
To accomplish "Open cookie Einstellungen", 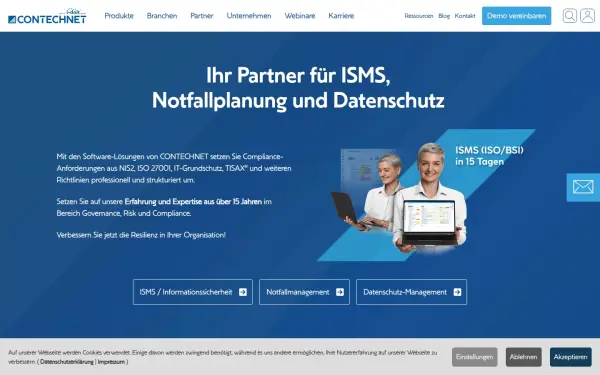I will (474, 357).
